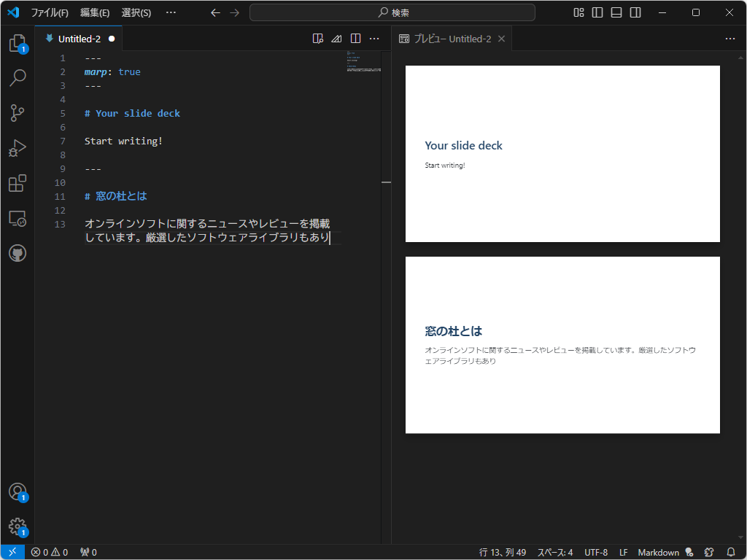
Task: Click the UTF-8 encoding indicator
Action: [595, 552]
